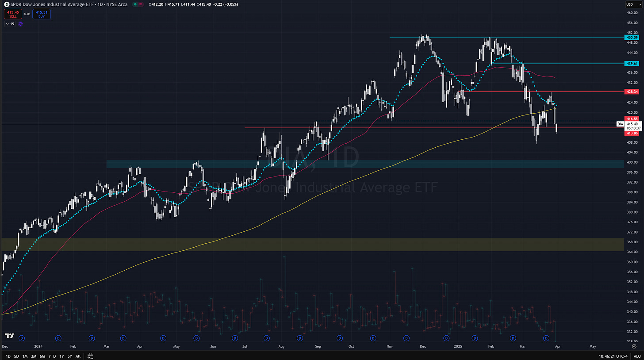Click the green market status dot

(134, 4)
